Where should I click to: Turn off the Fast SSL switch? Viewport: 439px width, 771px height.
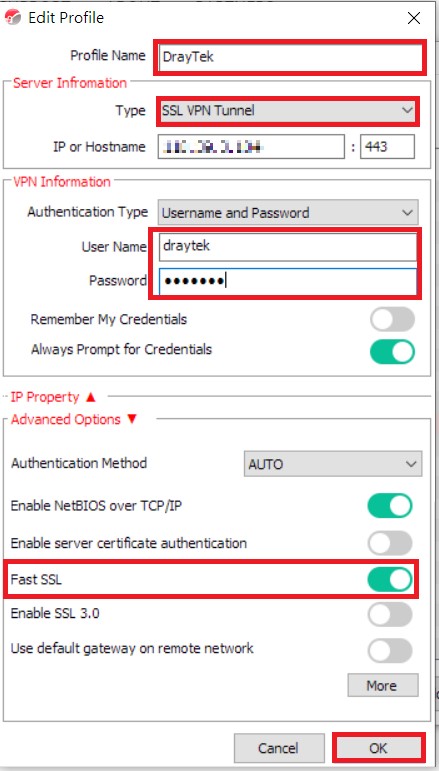click(x=390, y=580)
